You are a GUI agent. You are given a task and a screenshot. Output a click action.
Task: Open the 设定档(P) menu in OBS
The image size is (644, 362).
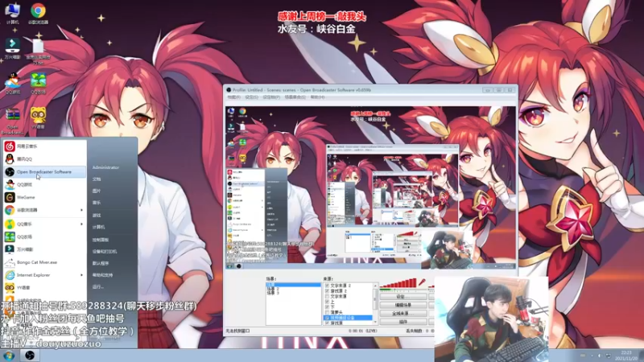coord(271,97)
